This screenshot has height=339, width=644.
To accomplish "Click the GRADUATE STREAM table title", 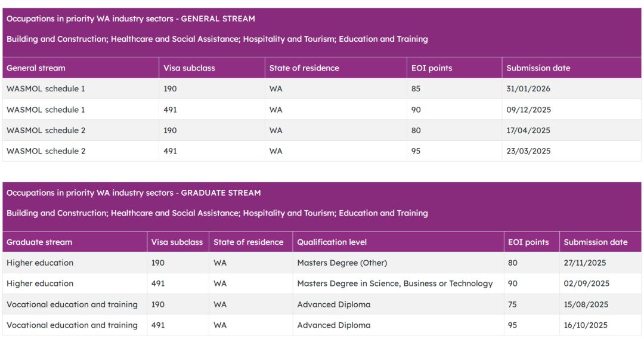I will (134, 193).
